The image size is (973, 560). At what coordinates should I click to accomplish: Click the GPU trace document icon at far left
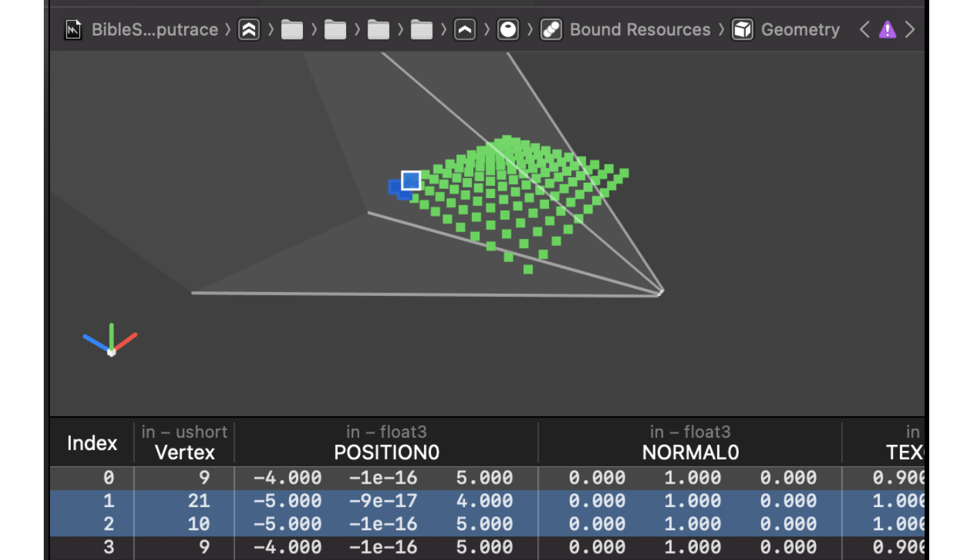click(x=73, y=29)
